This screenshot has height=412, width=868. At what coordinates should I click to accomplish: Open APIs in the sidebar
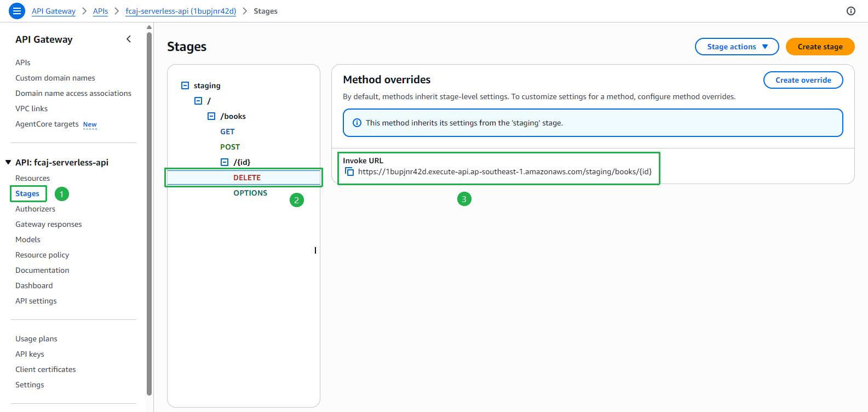pos(23,62)
